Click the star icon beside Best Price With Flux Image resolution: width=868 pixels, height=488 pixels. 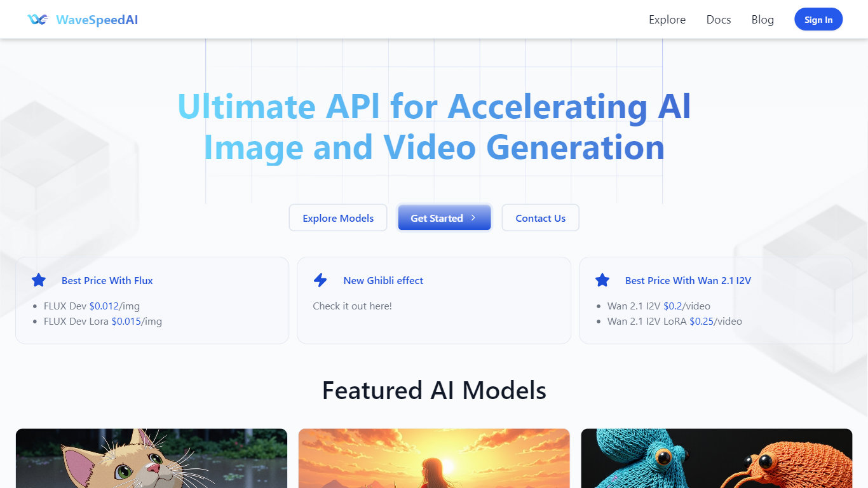39,280
